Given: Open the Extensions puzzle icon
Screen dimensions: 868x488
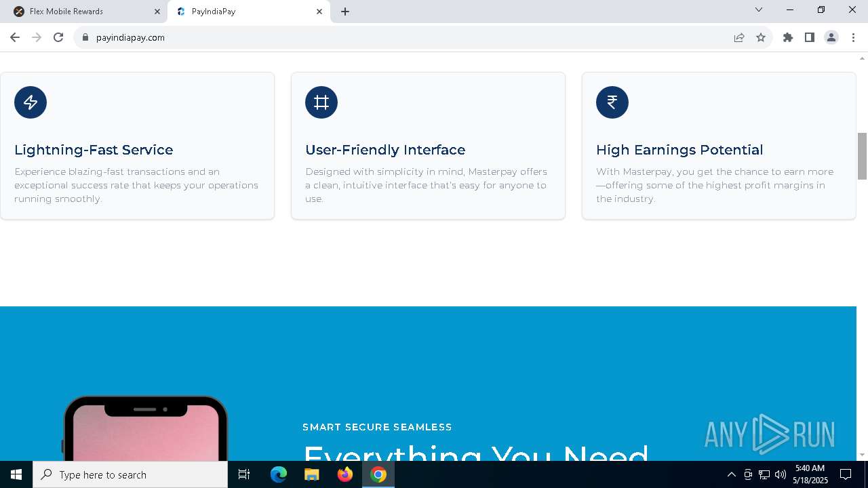Looking at the screenshot, I should (788, 37).
